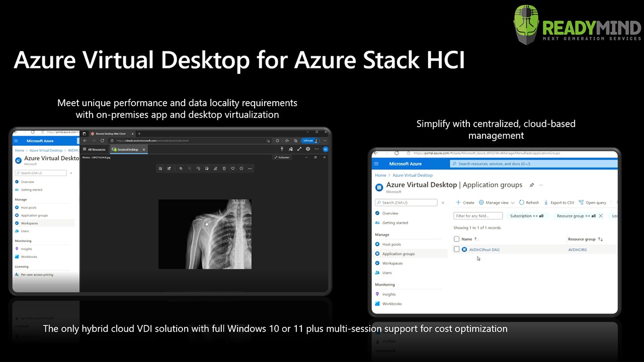Add the photo to favorites with the heart
Screen dimensions: 644x362
tap(232, 168)
